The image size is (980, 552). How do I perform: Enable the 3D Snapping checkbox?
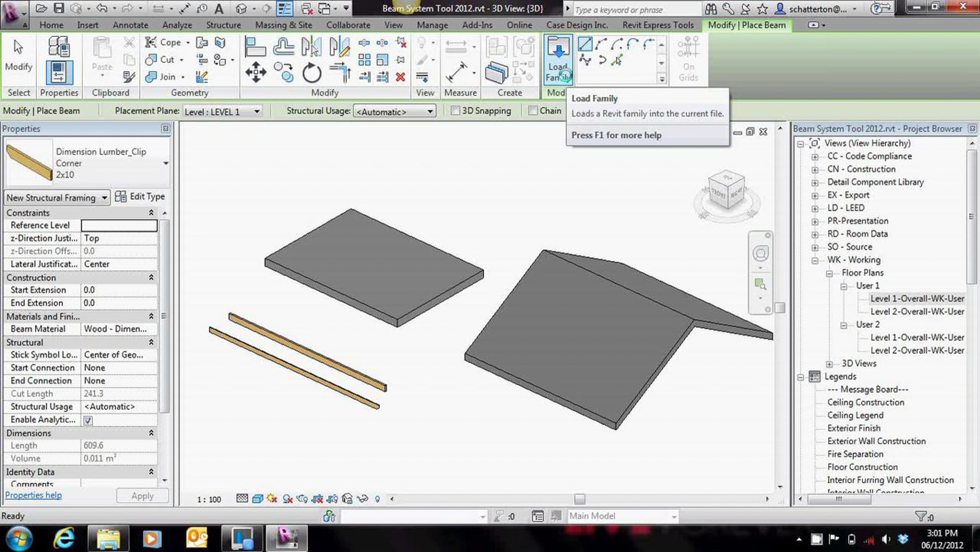click(x=455, y=111)
